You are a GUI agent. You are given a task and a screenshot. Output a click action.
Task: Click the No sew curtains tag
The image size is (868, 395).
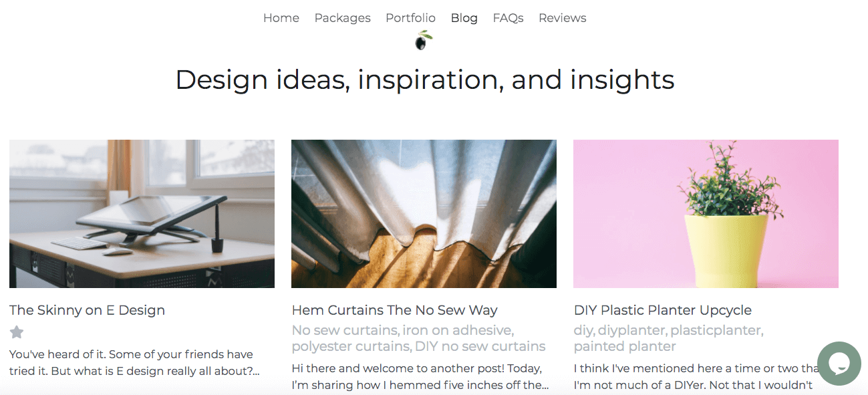pos(342,330)
